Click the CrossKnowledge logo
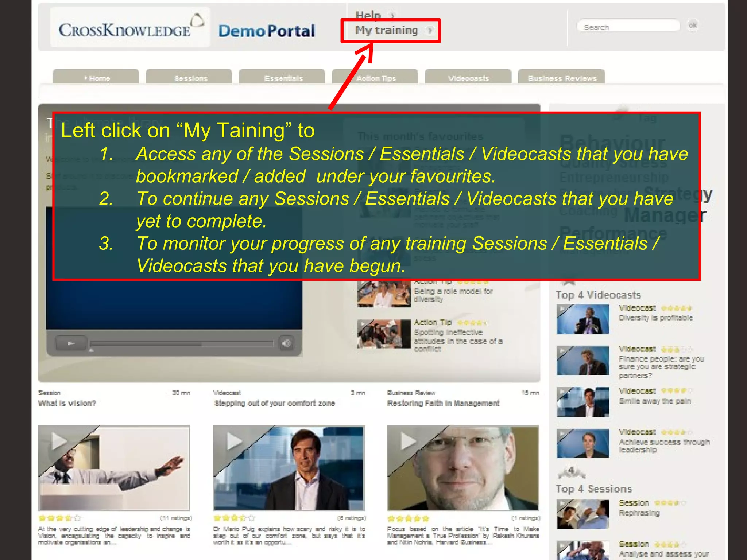 click(130, 27)
